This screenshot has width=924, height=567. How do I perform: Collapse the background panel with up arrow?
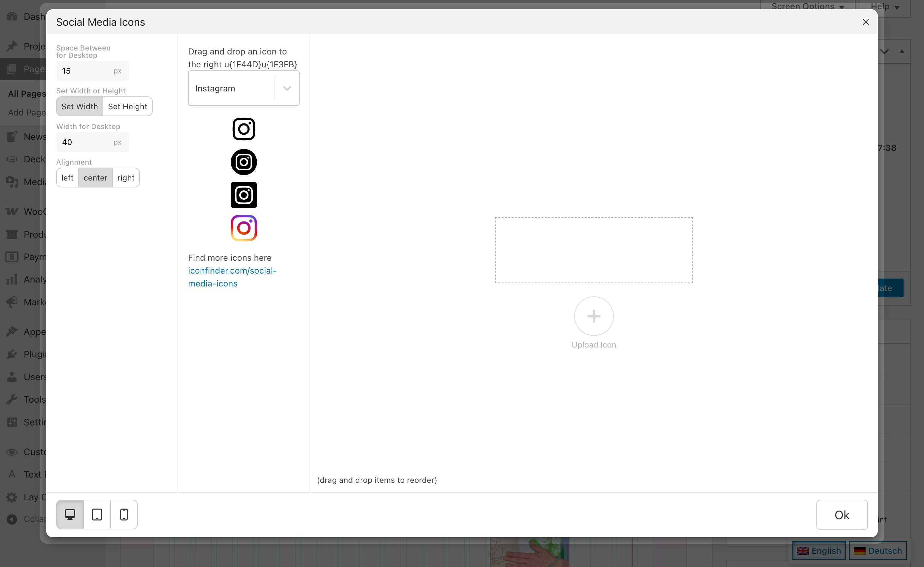tap(902, 51)
